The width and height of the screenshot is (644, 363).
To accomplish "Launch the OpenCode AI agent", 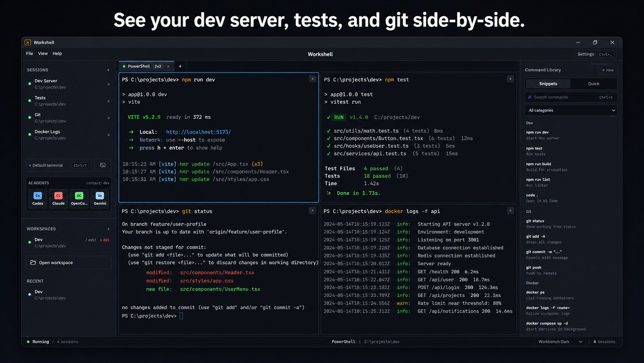I will [79, 199].
